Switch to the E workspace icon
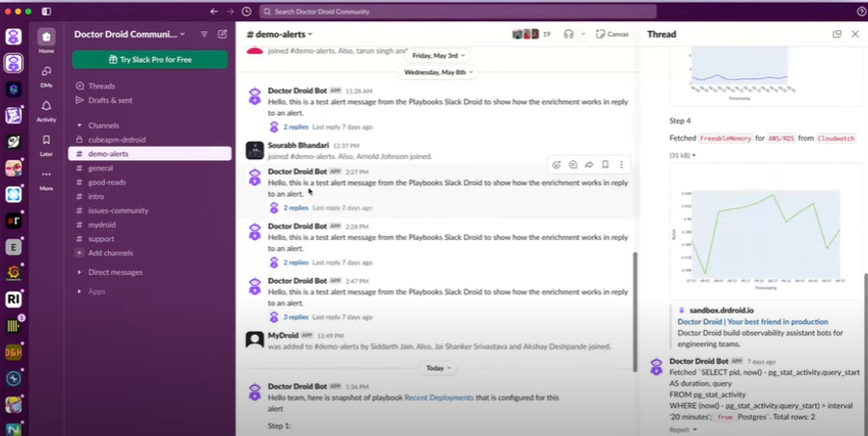Screen dimensions: 868x436 (x=14, y=247)
